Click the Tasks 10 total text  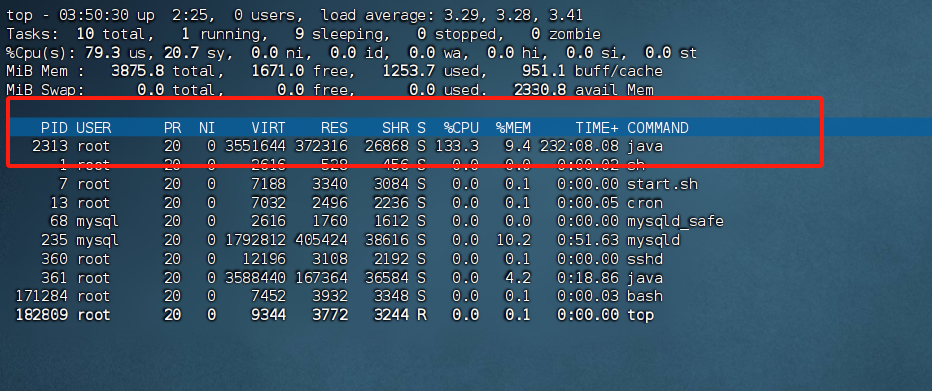click(x=80, y=35)
